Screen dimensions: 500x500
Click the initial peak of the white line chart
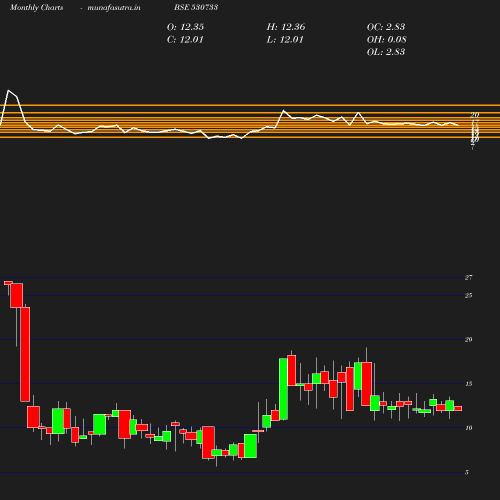pos(9,91)
